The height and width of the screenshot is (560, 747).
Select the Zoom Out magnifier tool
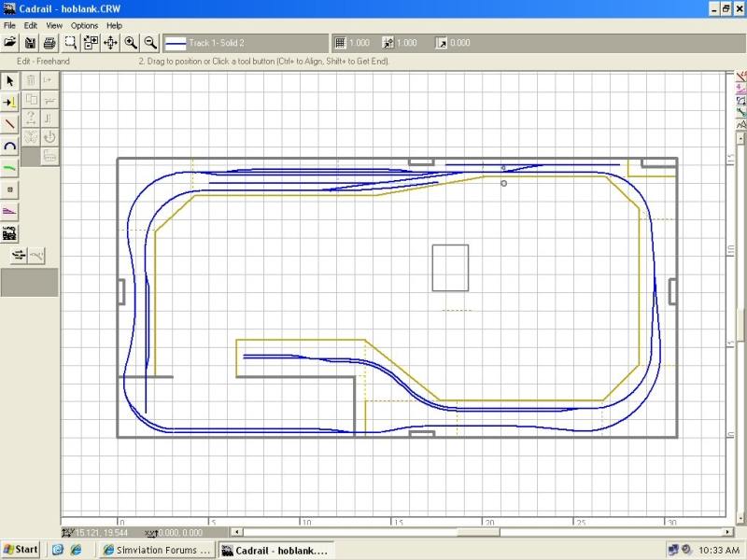point(150,43)
